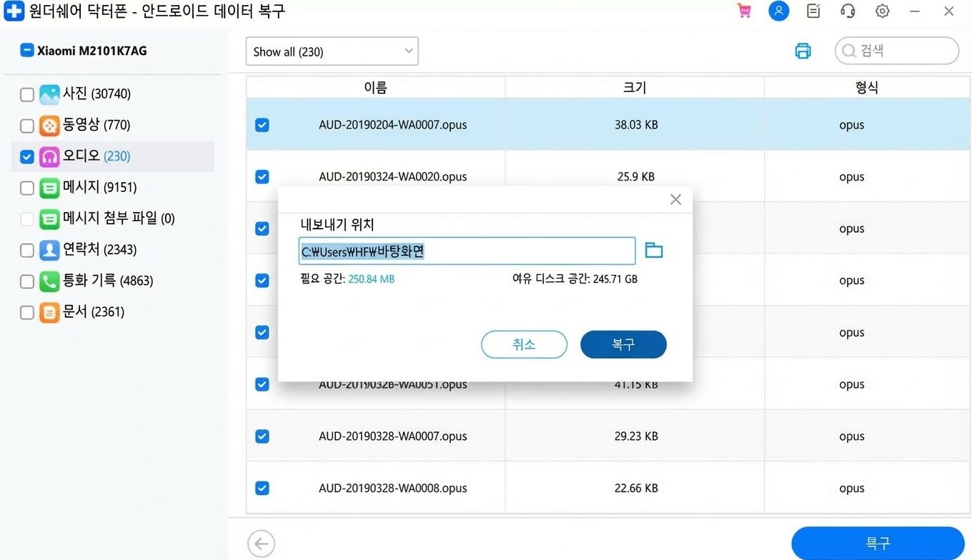This screenshot has height=560, width=972.
Task: Select 연락처 (2343) category
Action: [x=99, y=249]
